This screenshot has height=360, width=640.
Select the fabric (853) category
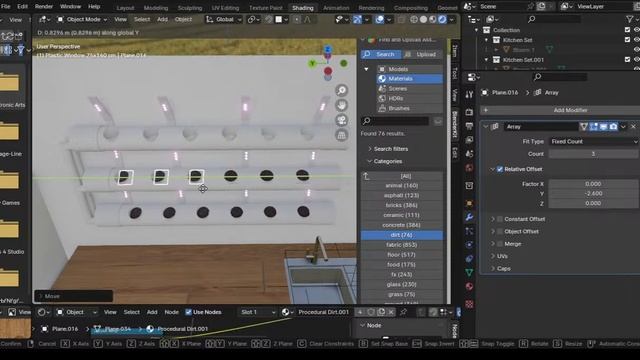pyautogui.click(x=402, y=245)
